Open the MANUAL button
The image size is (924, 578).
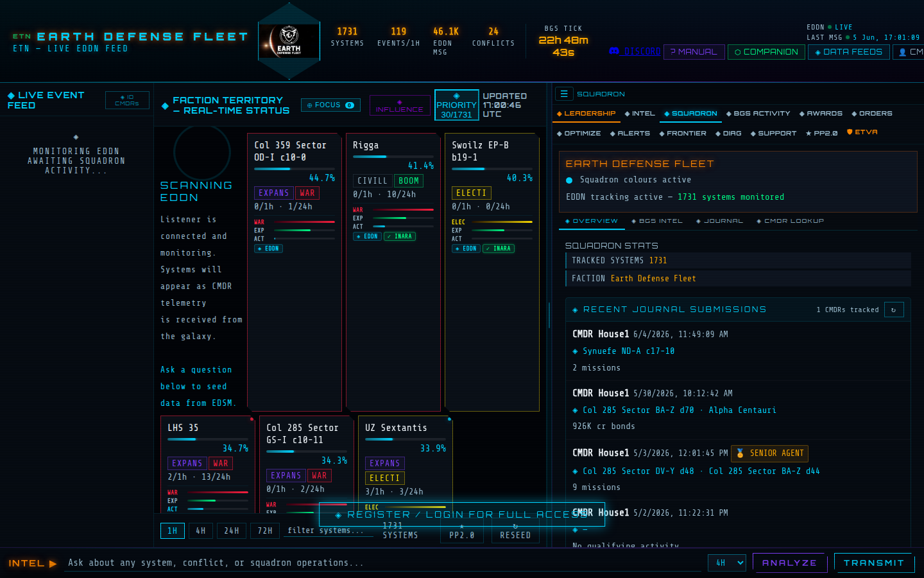pyautogui.click(x=694, y=52)
